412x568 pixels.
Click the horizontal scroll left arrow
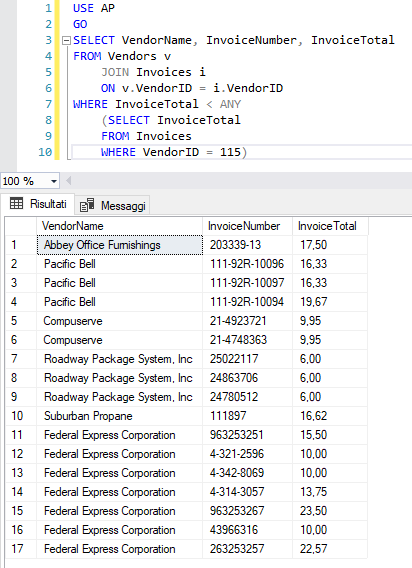point(68,180)
